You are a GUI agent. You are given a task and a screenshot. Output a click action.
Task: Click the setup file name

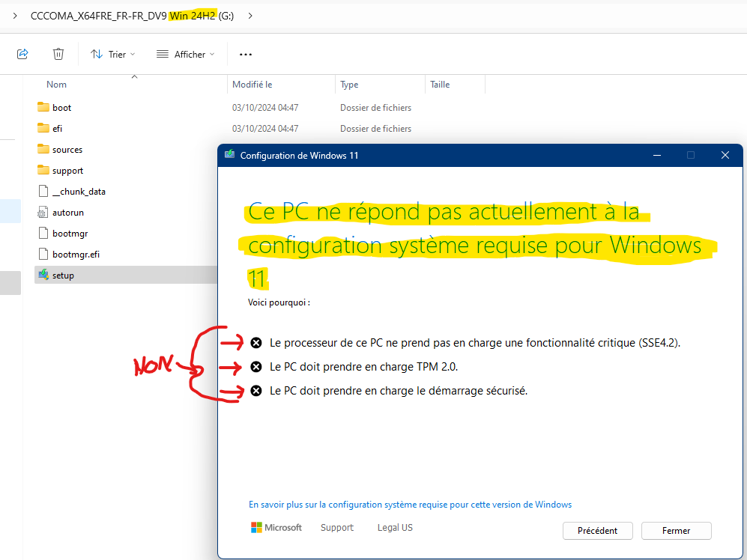[x=64, y=276]
